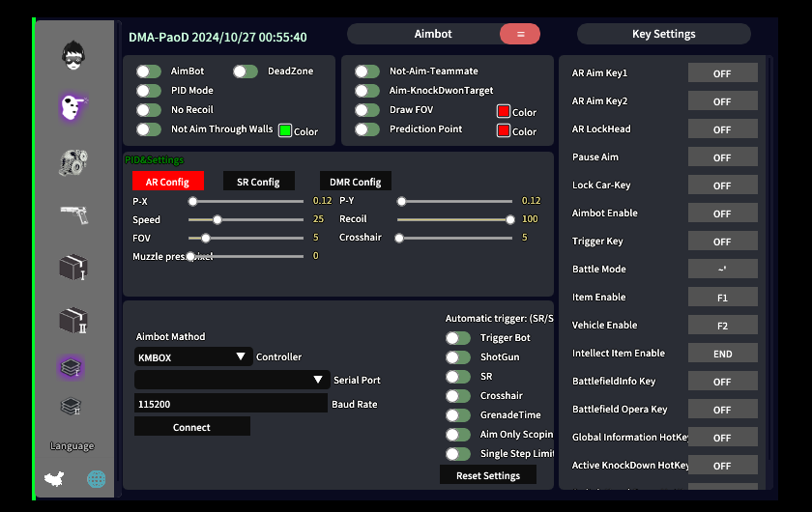Image resolution: width=812 pixels, height=512 pixels.
Task: Expand the KMBOX controller dropdown
Action: (193, 357)
